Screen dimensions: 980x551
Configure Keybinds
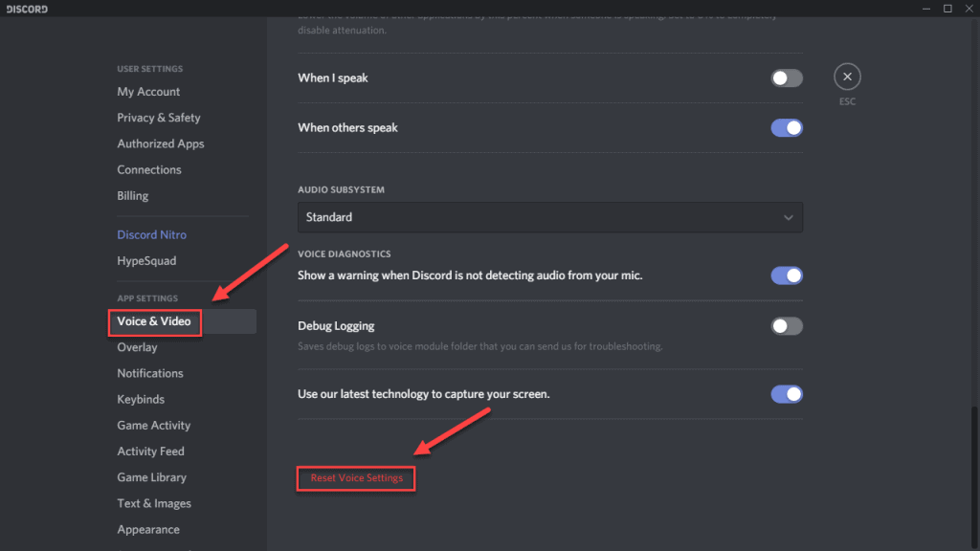click(141, 399)
